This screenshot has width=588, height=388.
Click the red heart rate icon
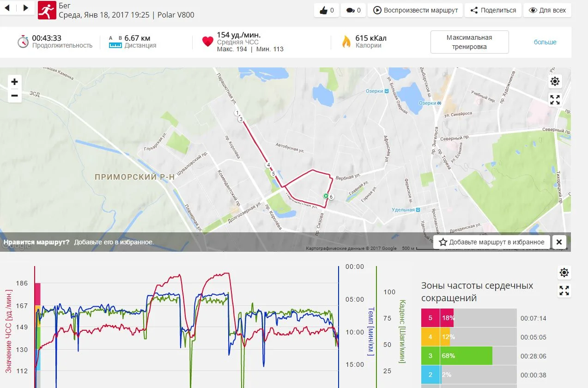pos(208,42)
